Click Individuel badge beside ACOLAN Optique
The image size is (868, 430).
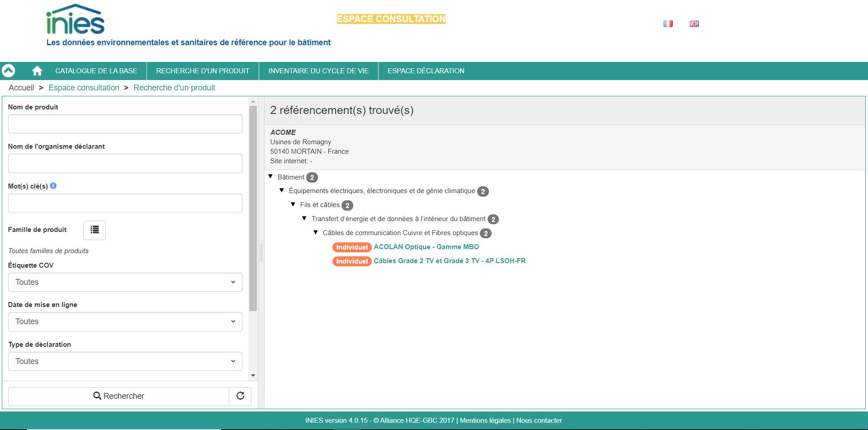click(x=352, y=247)
